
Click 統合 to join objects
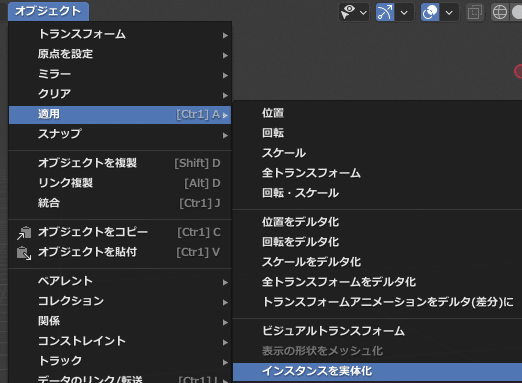click(x=120, y=203)
